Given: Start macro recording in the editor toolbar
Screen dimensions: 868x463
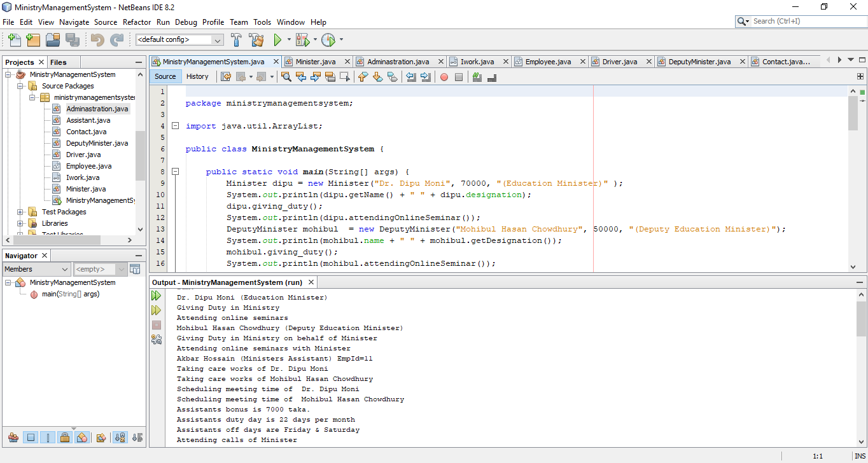Looking at the screenshot, I should (x=443, y=77).
